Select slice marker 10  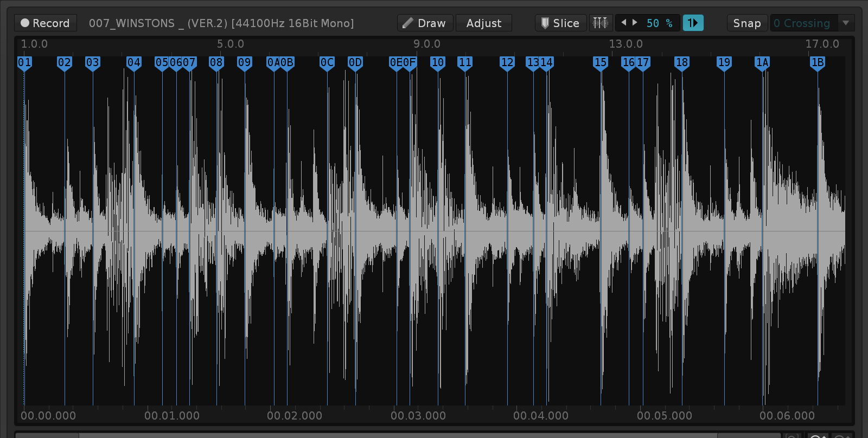pos(438,63)
